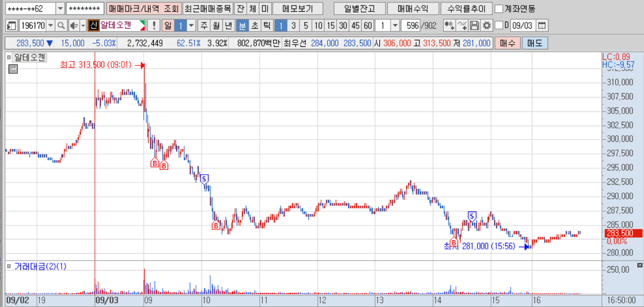Switch chart period to 분 (minute)
The height and width of the screenshot is (307, 644).
pyautogui.click(x=242, y=26)
